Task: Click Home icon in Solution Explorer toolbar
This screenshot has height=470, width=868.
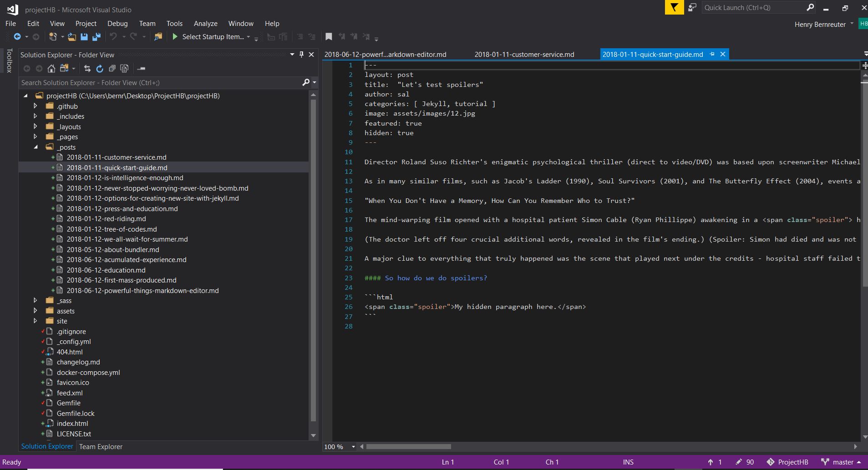Action: click(x=51, y=69)
